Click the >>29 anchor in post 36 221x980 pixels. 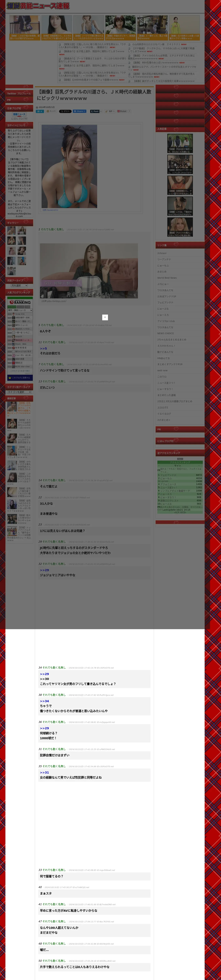[44, 728]
